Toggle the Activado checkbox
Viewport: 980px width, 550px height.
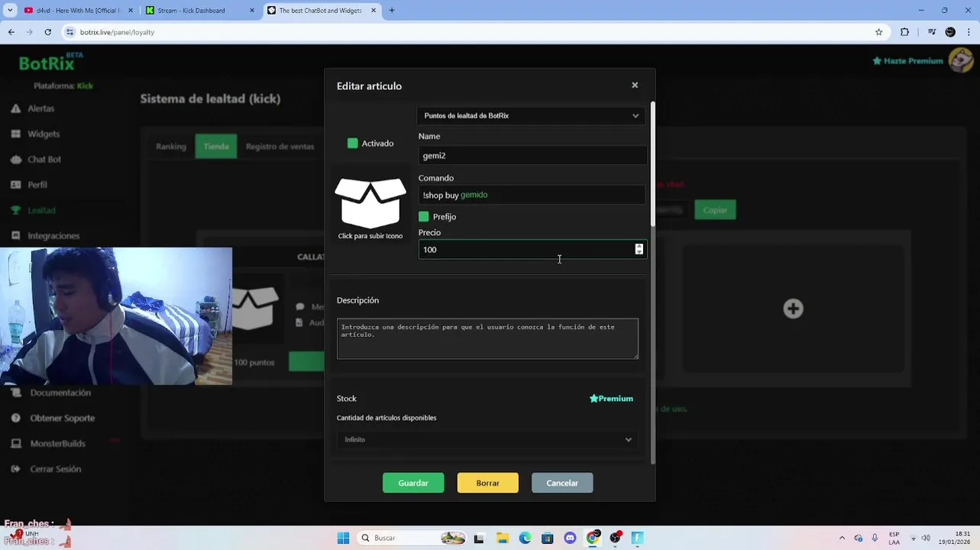[352, 144]
